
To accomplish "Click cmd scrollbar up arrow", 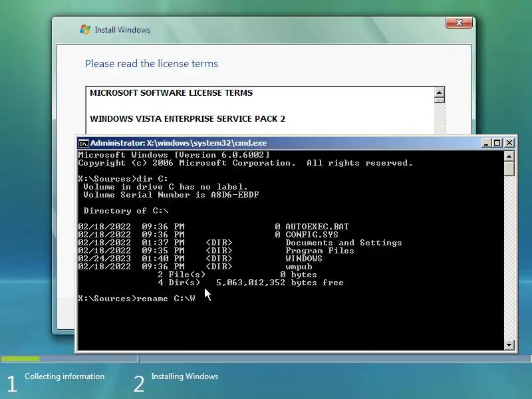I will [509, 156].
